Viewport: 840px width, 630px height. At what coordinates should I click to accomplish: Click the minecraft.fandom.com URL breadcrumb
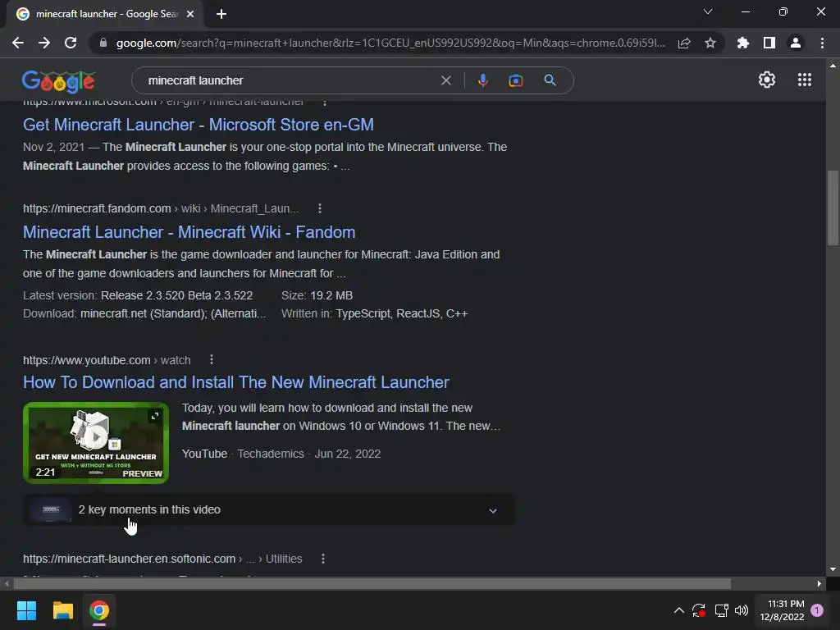coord(161,208)
